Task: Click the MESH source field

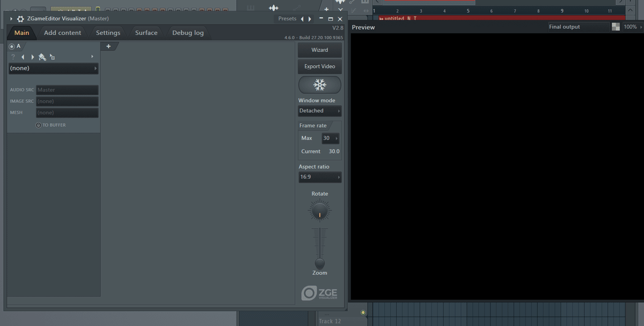Action: tap(67, 112)
